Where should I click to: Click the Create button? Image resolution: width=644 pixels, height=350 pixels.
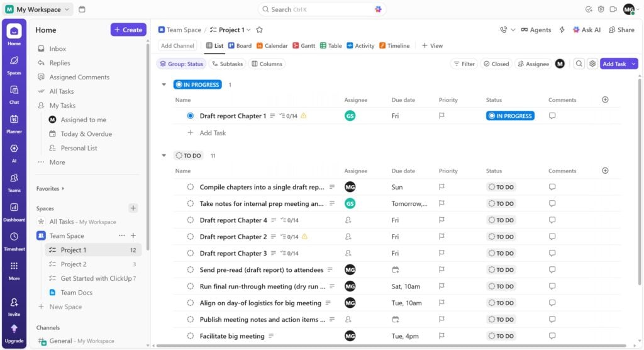click(x=128, y=30)
